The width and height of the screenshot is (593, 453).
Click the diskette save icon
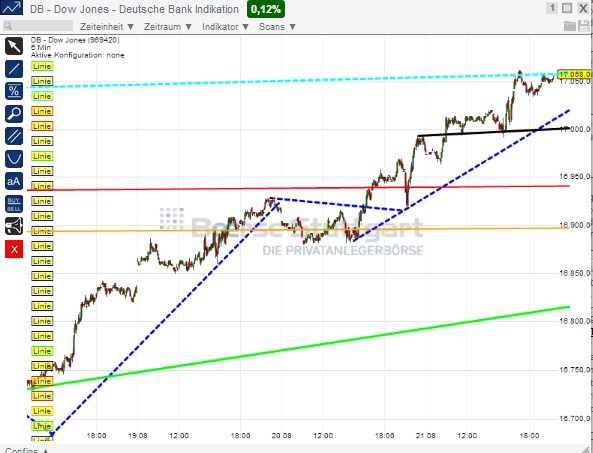coord(585,26)
